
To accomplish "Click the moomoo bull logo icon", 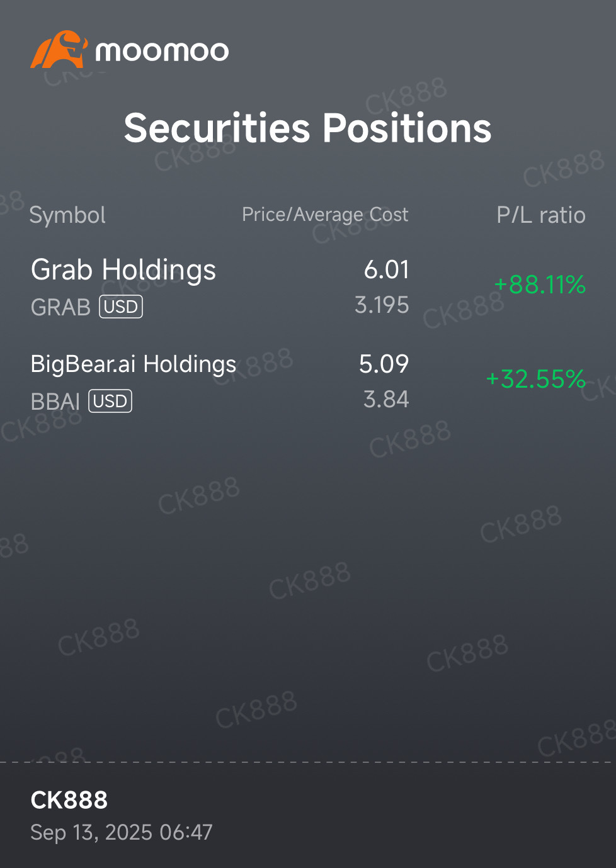I will click(x=59, y=49).
